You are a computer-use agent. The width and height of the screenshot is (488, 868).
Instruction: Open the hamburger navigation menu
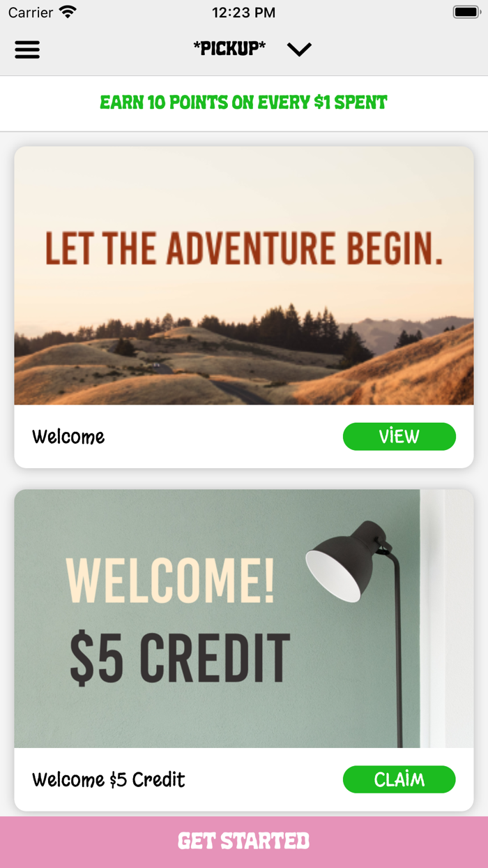coord(27,50)
